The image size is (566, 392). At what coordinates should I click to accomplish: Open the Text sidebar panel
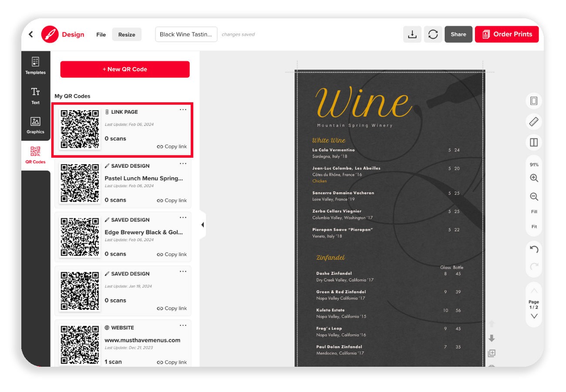pos(35,96)
